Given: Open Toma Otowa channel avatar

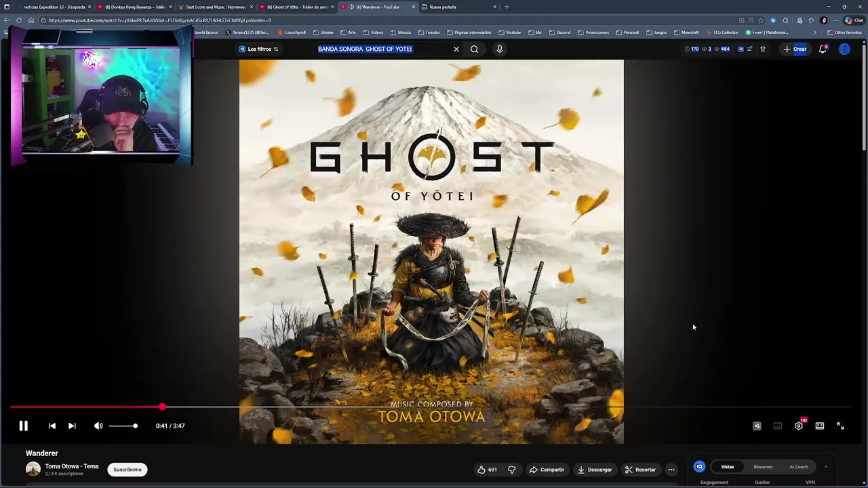Looking at the screenshot, I should pyautogui.click(x=33, y=469).
